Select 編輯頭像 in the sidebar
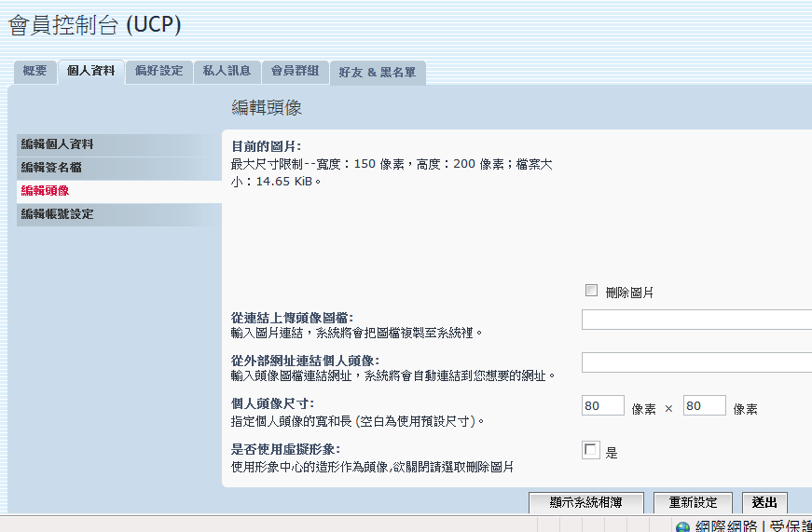The image size is (812, 532). (45, 191)
